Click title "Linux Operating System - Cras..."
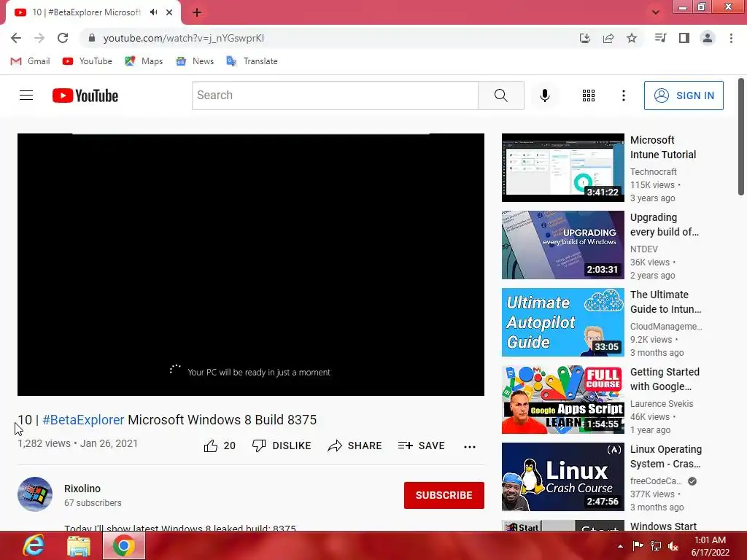 pos(666,456)
